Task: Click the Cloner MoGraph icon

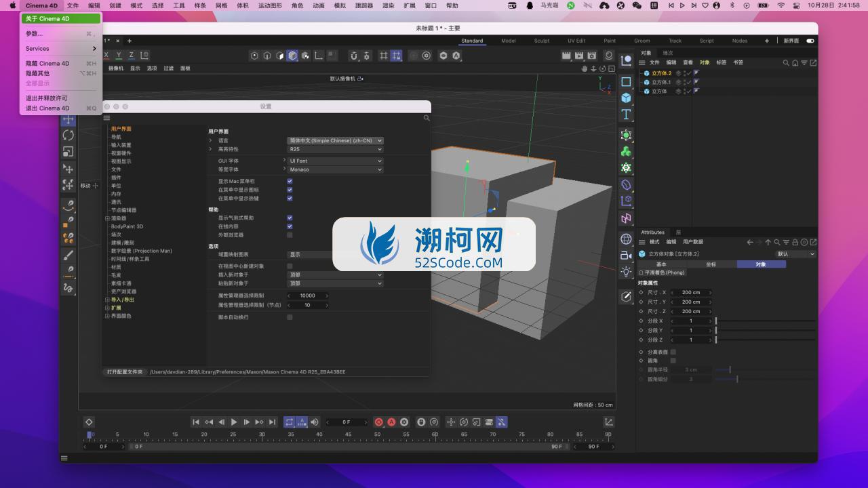Action: 626,151
